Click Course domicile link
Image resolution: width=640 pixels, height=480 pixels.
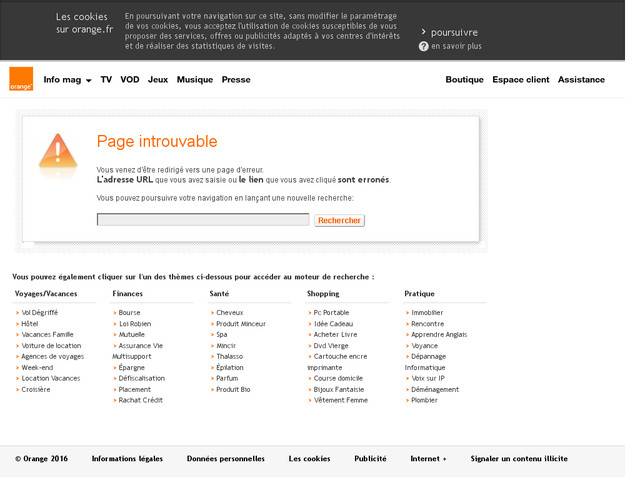click(x=338, y=378)
